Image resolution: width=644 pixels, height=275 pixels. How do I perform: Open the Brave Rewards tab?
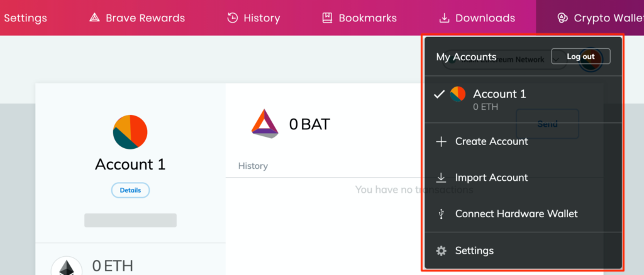pyautogui.click(x=137, y=18)
